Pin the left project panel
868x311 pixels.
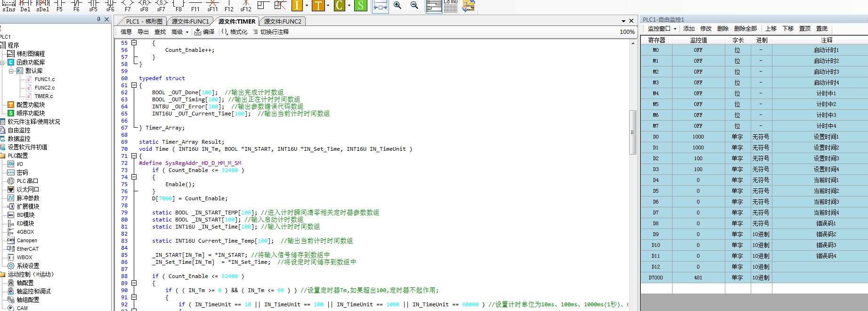98,19
